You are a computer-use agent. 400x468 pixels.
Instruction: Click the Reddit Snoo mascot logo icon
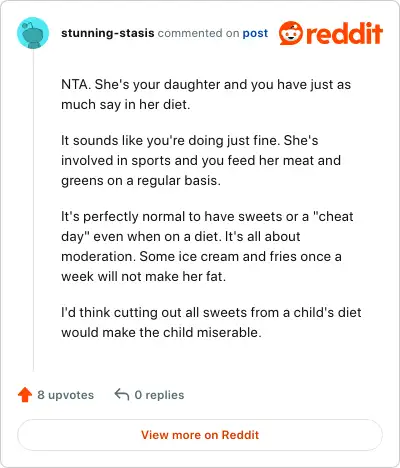[x=291, y=33]
